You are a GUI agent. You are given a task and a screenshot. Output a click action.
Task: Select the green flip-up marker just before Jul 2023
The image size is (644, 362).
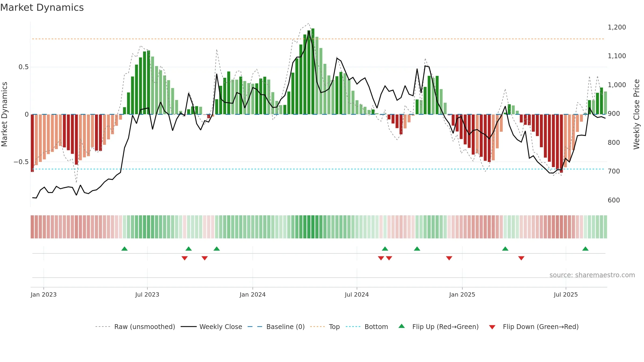click(x=125, y=249)
